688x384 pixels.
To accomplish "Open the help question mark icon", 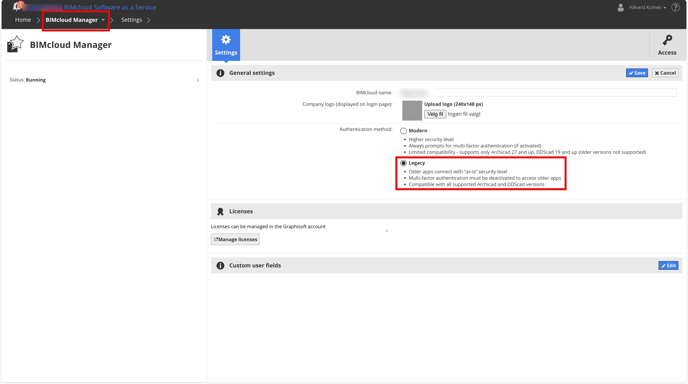I will tap(675, 7).
